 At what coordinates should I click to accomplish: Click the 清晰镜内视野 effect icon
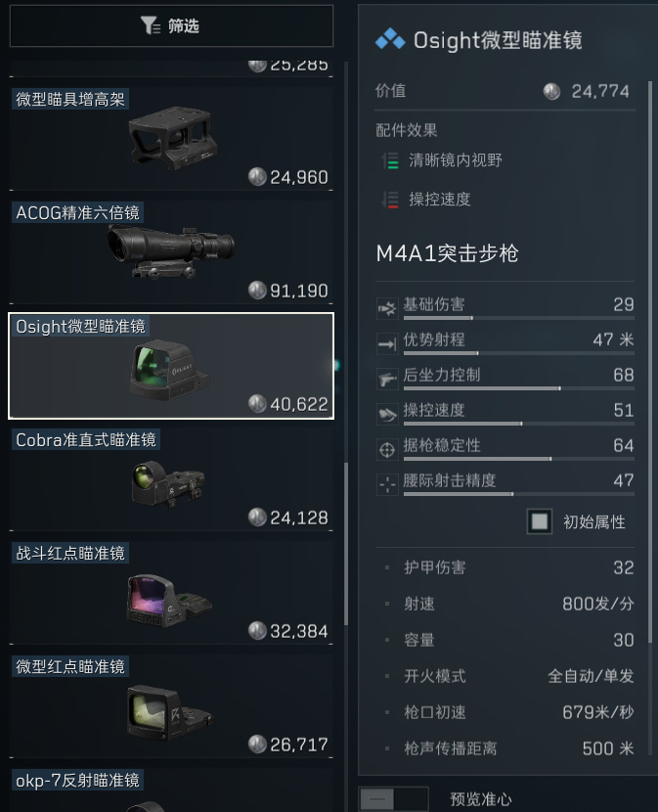(390, 160)
